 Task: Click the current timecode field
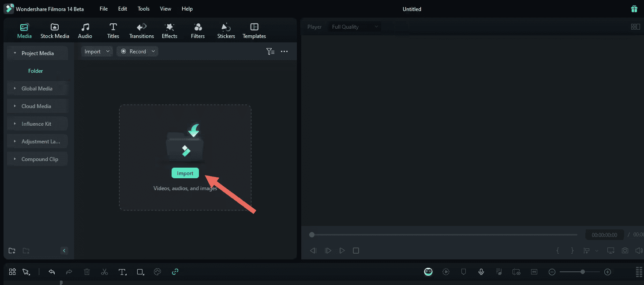(x=604, y=235)
